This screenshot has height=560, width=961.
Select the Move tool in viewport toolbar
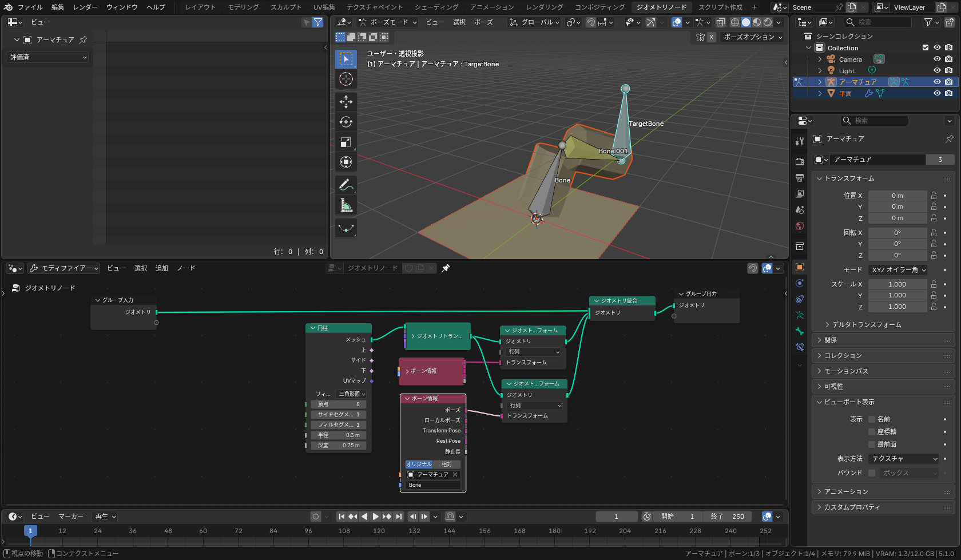pyautogui.click(x=346, y=102)
